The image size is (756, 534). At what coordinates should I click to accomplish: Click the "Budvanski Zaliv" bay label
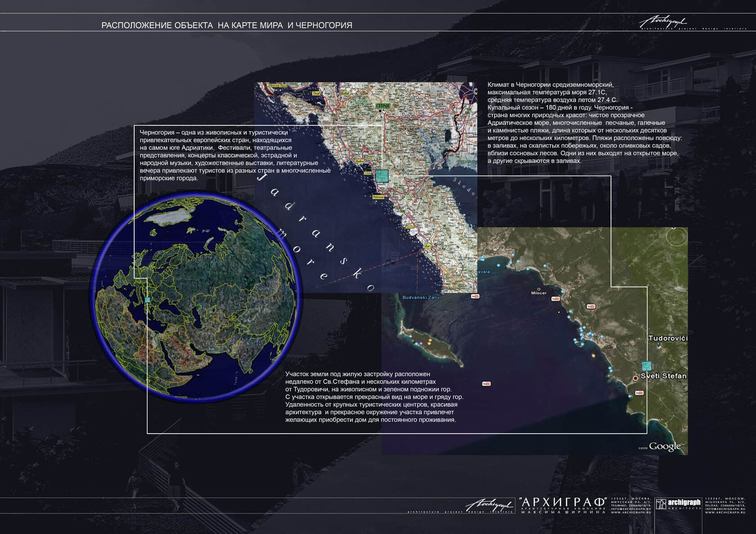click(x=421, y=297)
